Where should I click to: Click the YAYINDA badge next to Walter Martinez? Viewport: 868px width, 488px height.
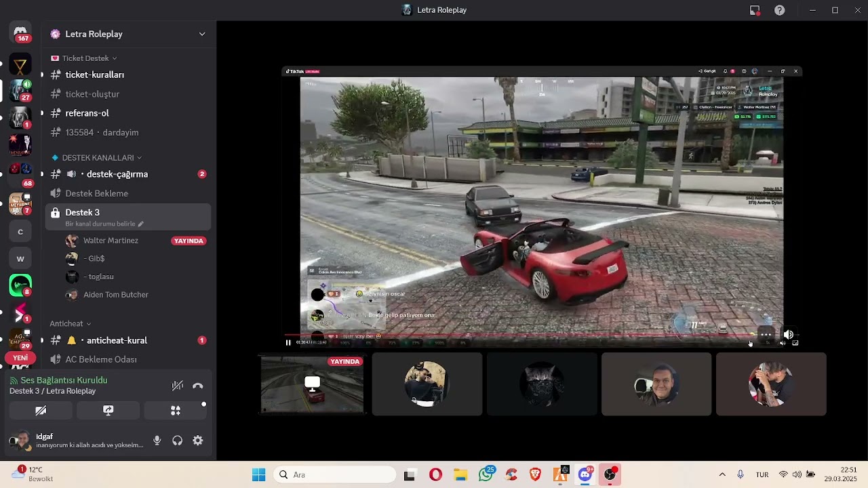189,241
